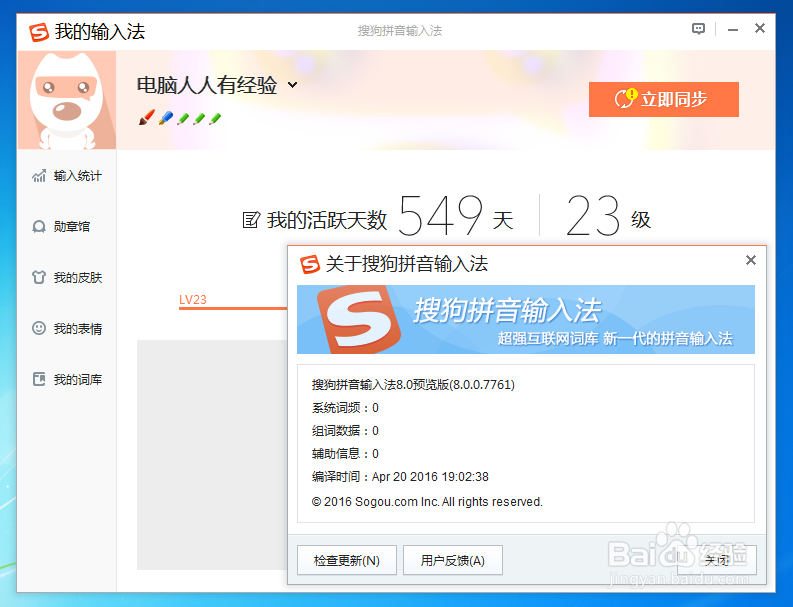Screen dimensions: 793x607
Task: Click the notepad icon beside 我的活跃天数
Action: 251,220
